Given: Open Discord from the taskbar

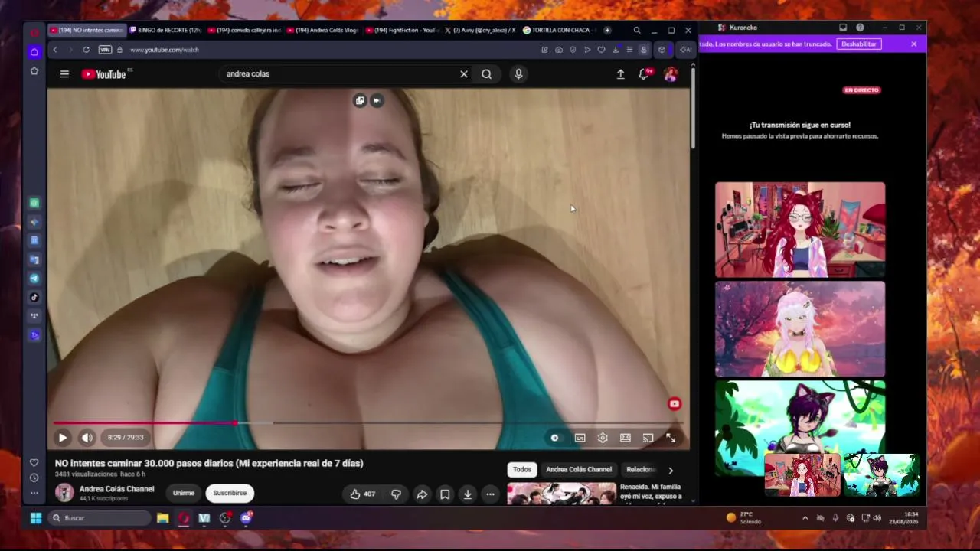Looking at the screenshot, I should (246, 518).
